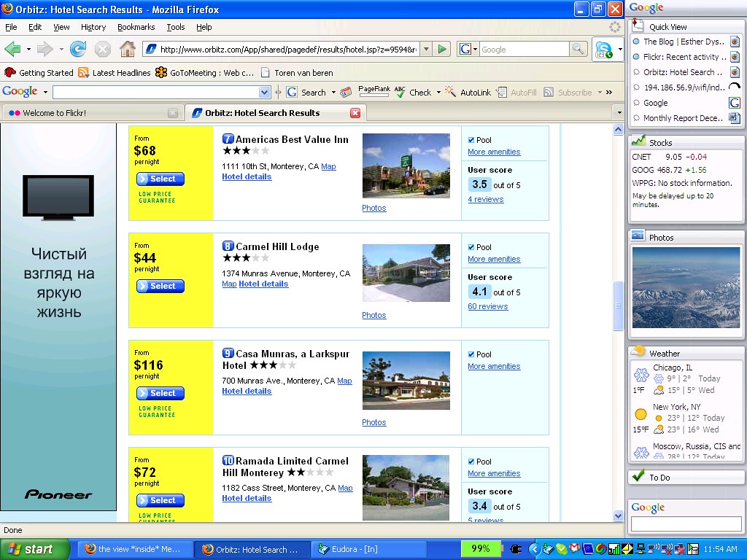Switch to Eudora - [In] taskbar window
The width and height of the screenshot is (747, 560).
tap(368, 549)
